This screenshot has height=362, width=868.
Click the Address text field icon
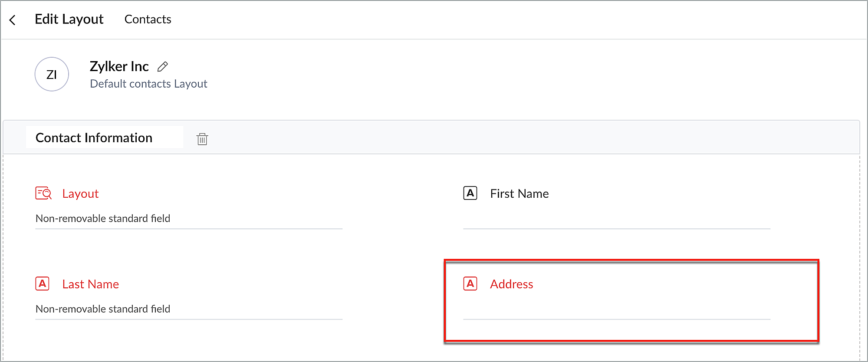coord(470,284)
